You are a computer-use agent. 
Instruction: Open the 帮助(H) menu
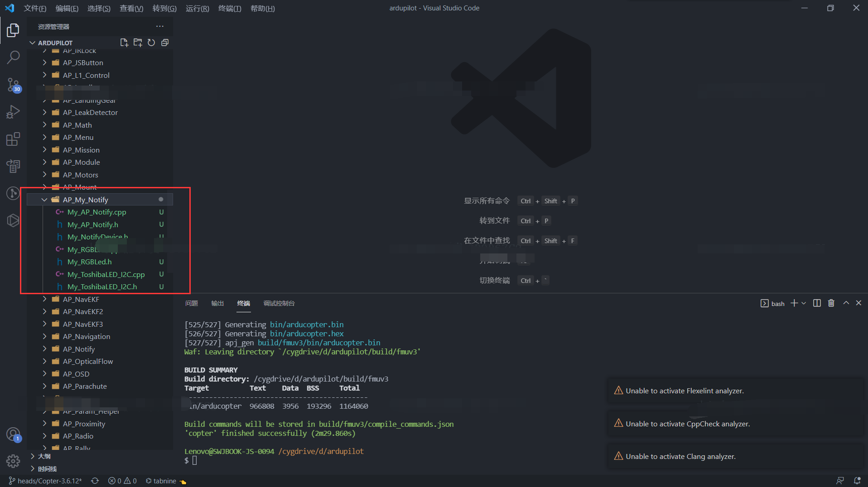(x=263, y=8)
